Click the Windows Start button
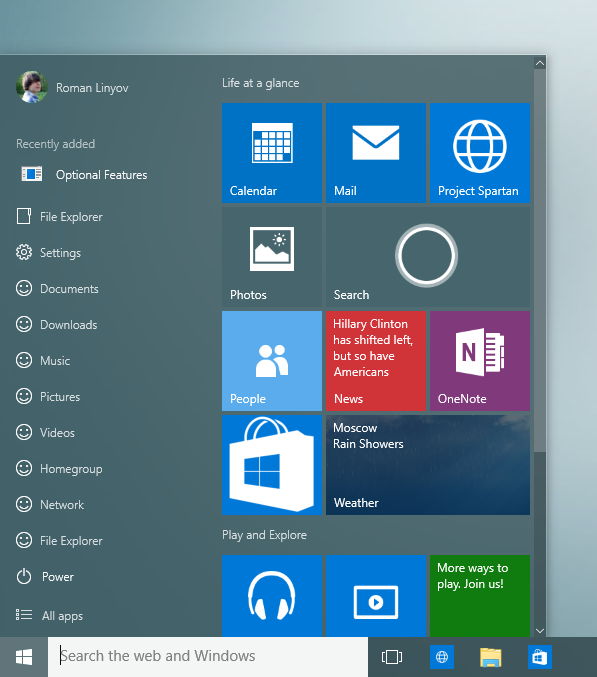The width and height of the screenshot is (597, 677). point(24,657)
